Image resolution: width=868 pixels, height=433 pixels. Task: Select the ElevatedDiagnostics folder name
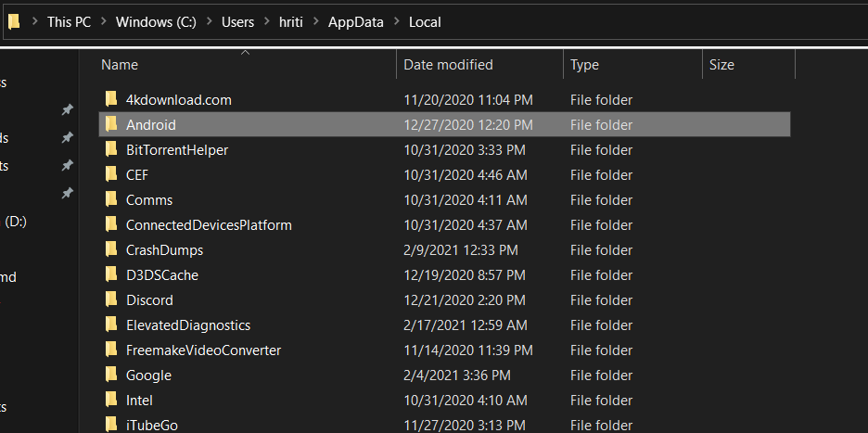tap(188, 325)
